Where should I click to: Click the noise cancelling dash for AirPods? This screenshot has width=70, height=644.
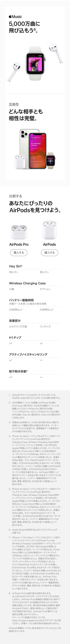tap(41, 360)
